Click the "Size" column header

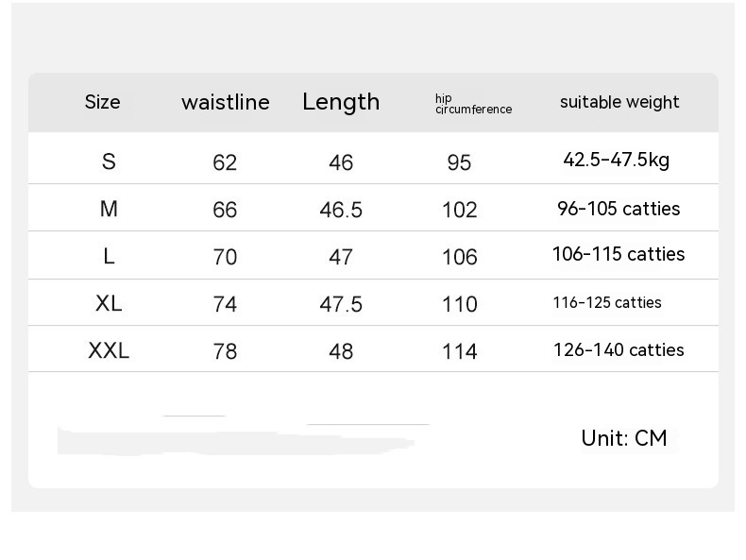pyautogui.click(x=103, y=102)
